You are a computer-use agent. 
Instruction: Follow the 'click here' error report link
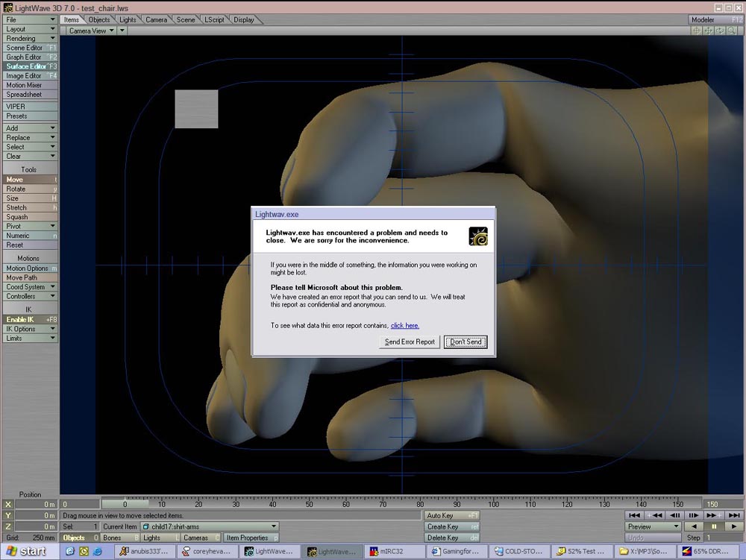coord(405,326)
